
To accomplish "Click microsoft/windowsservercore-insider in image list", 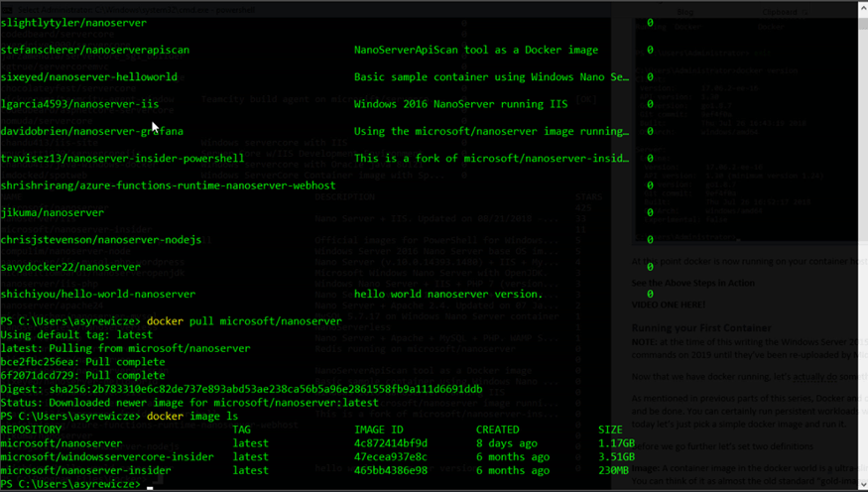I will pos(107,456).
